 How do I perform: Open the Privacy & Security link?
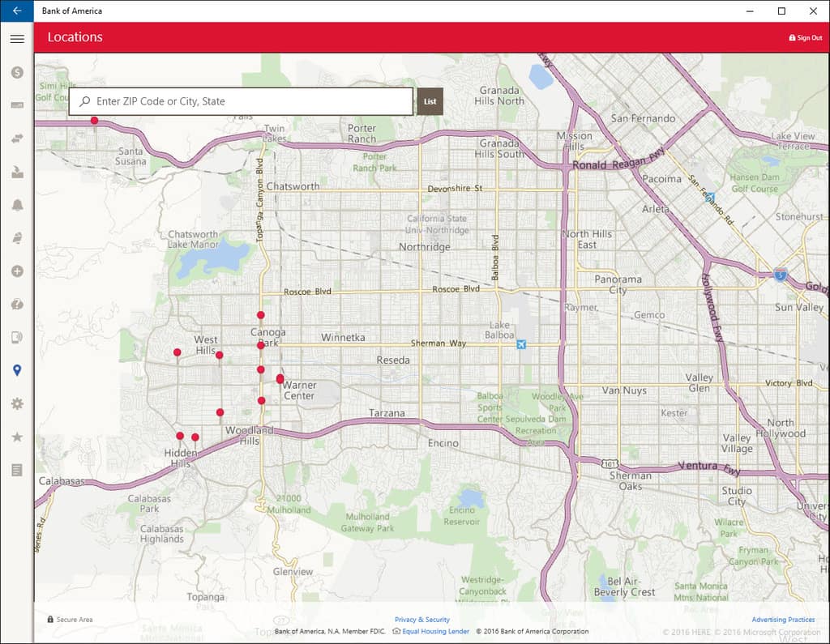point(421,619)
